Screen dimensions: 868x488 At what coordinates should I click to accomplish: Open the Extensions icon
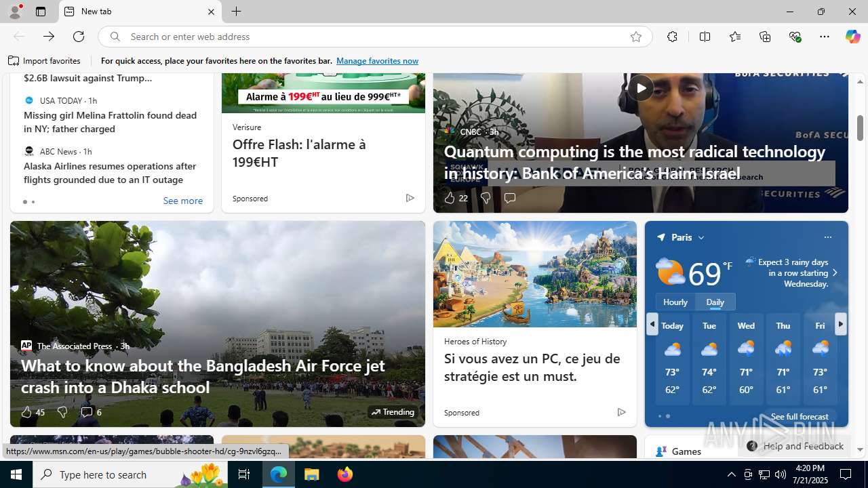pyautogui.click(x=672, y=37)
